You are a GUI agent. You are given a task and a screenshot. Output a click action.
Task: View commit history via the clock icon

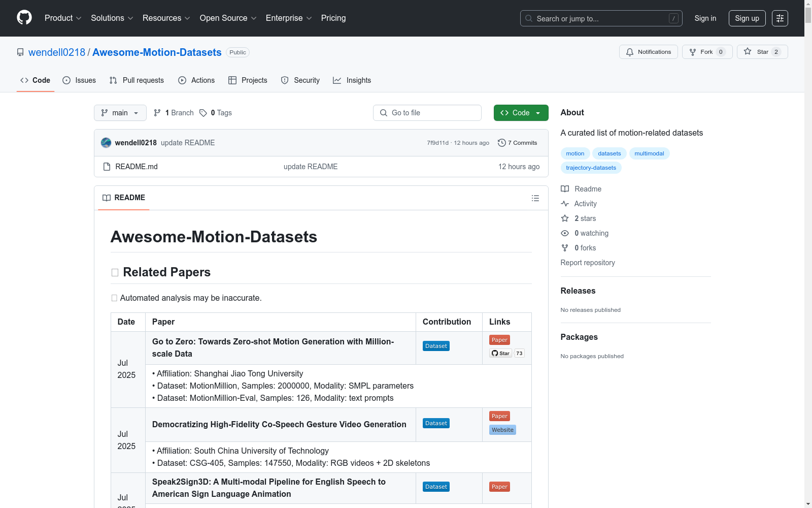coord(501,143)
